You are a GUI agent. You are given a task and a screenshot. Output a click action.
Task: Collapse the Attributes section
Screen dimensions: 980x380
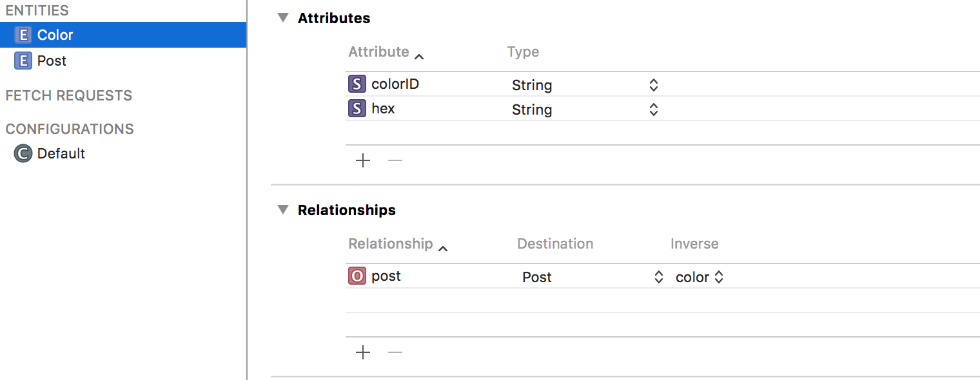click(282, 18)
